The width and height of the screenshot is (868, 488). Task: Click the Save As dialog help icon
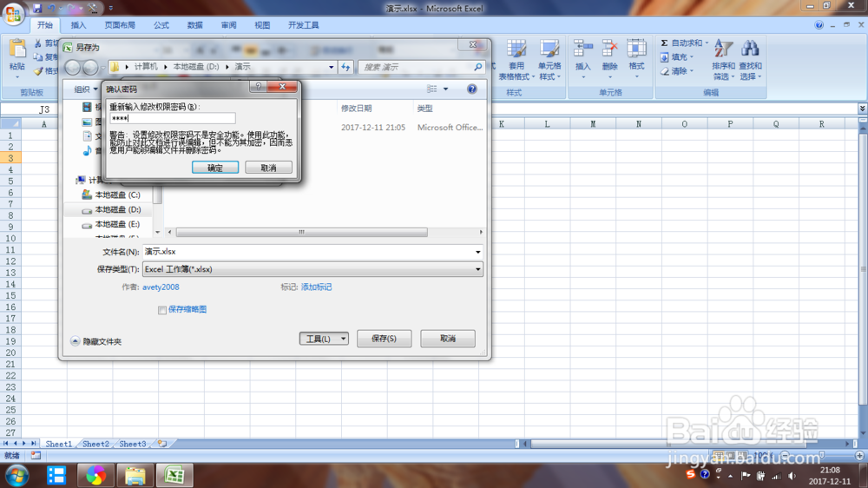point(471,89)
